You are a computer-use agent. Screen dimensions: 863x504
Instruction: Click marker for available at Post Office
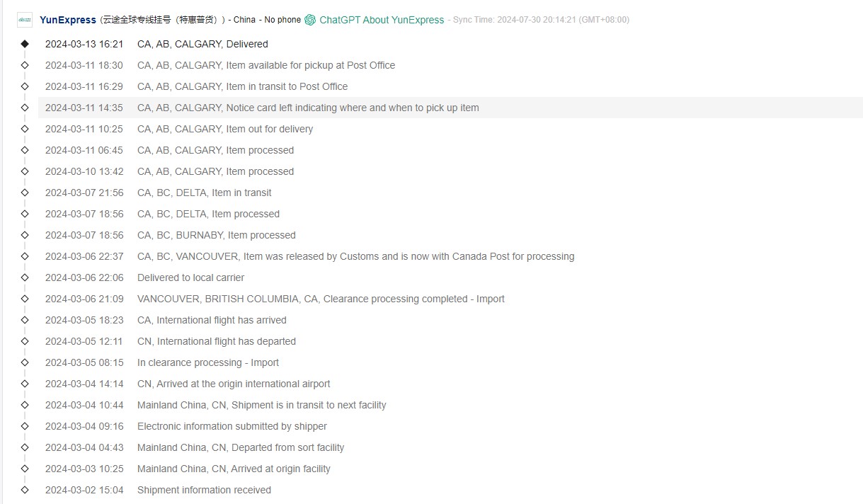[25, 65]
